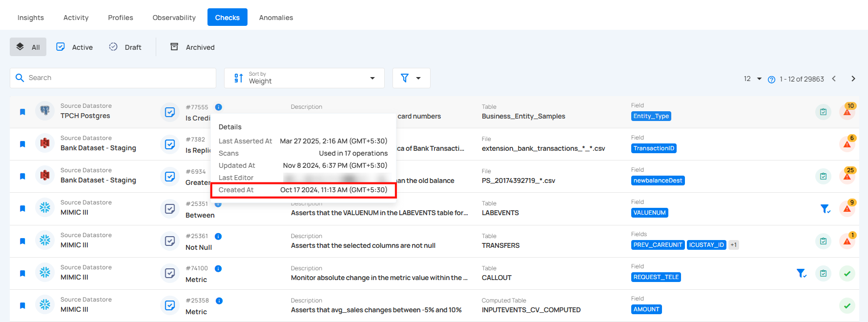This screenshot has height=322, width=868.
Task: Click the AMOUNT field tag
Action: click(x=646, y=309)
